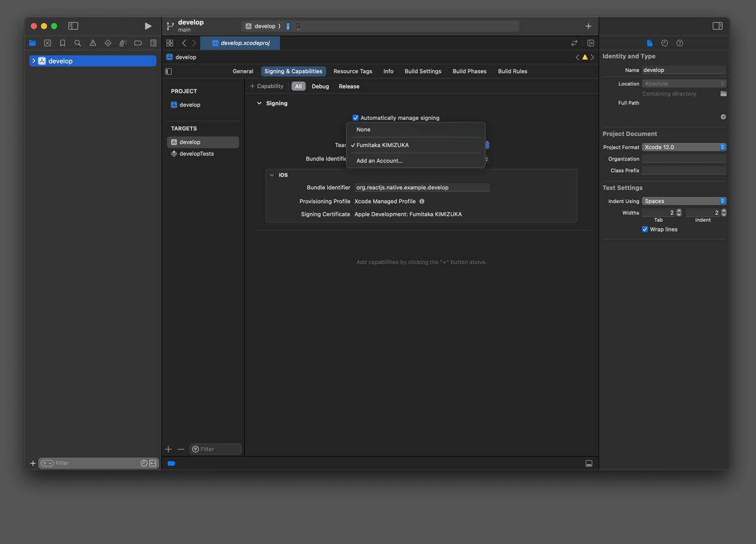Click the editor swap arrows icon
The width and height of the screenshot is (756, 544).
pos(575,43)
